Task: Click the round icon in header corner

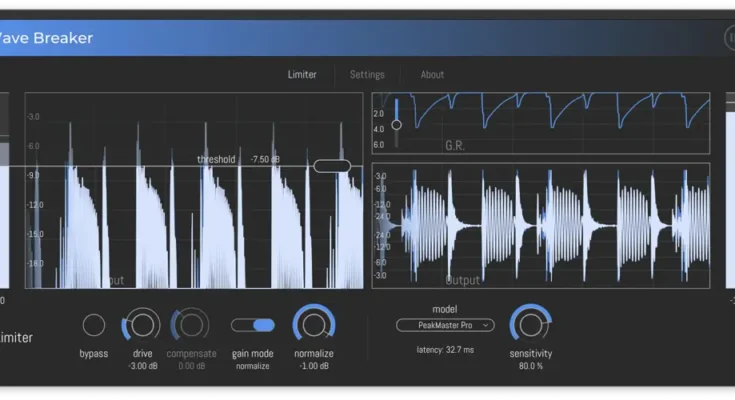Action: pyautogui.click(x=729, y=37)
